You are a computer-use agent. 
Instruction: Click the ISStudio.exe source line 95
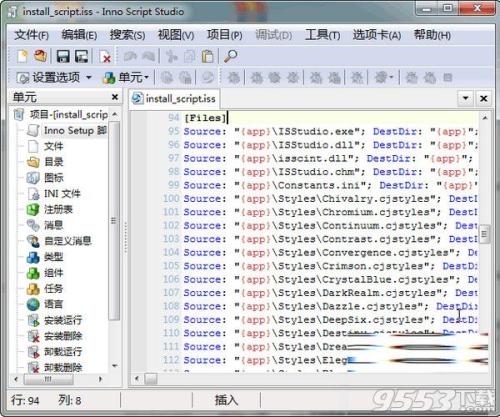(x=330, y=131)
